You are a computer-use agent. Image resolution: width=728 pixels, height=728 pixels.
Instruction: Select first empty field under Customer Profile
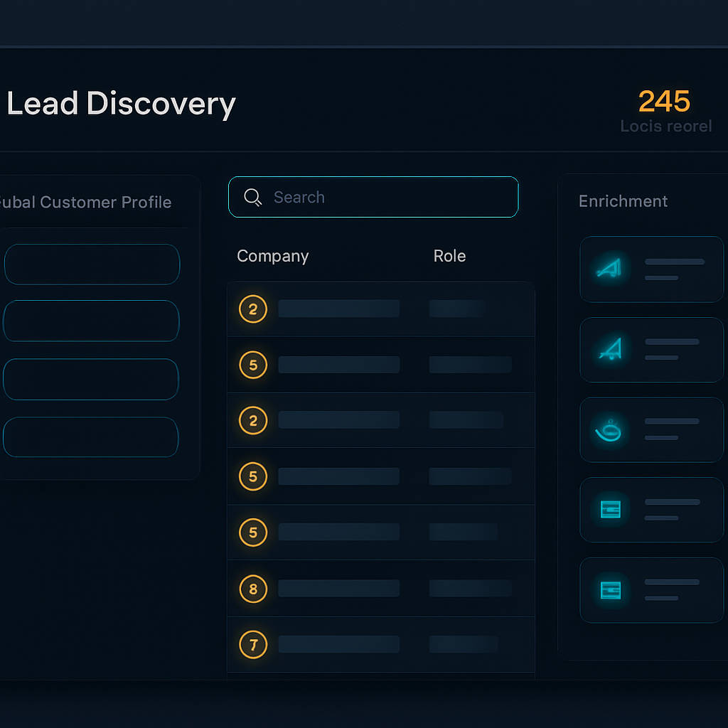92,264
